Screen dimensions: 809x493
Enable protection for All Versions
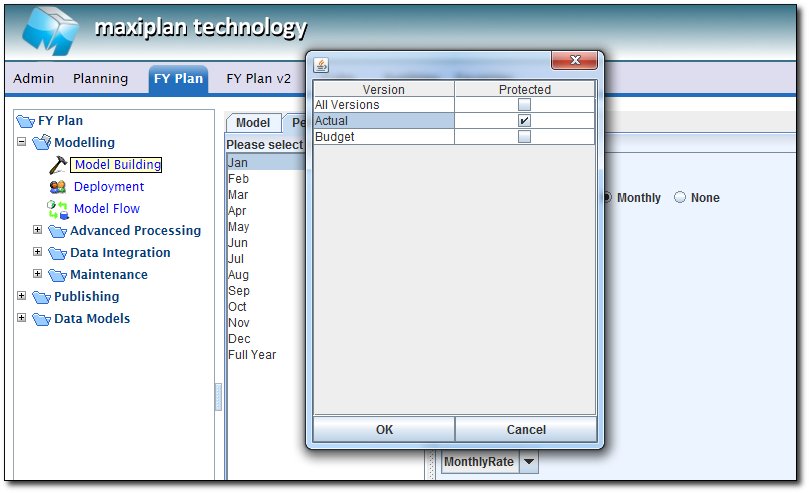(x=524, y=105)
